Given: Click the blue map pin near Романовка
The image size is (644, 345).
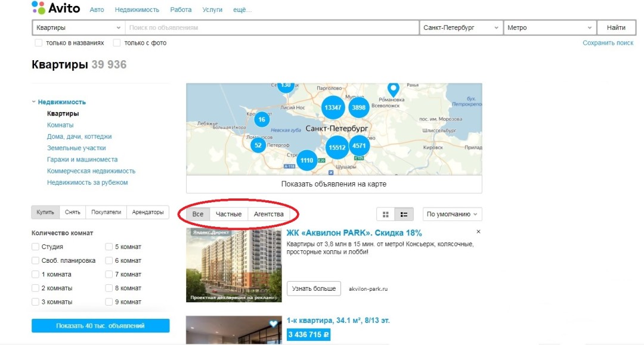Looking at the screenshot, I should pyautogui.click(x=393, y=89).
